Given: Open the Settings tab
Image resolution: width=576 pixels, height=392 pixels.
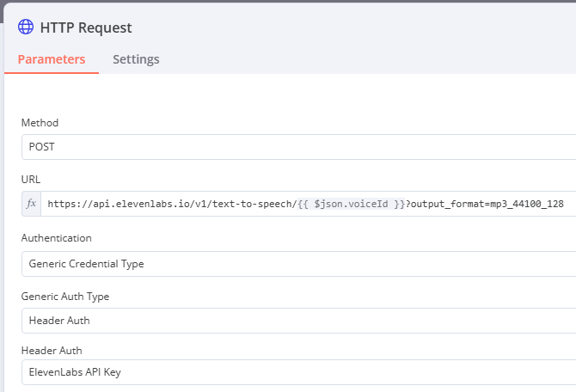Looking at the screenshot, I should [x=136, y=59].
